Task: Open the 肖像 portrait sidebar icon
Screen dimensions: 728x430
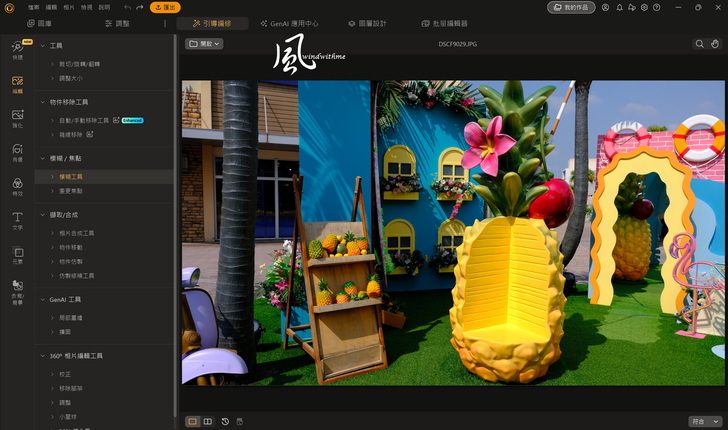Action: [18, 152]
